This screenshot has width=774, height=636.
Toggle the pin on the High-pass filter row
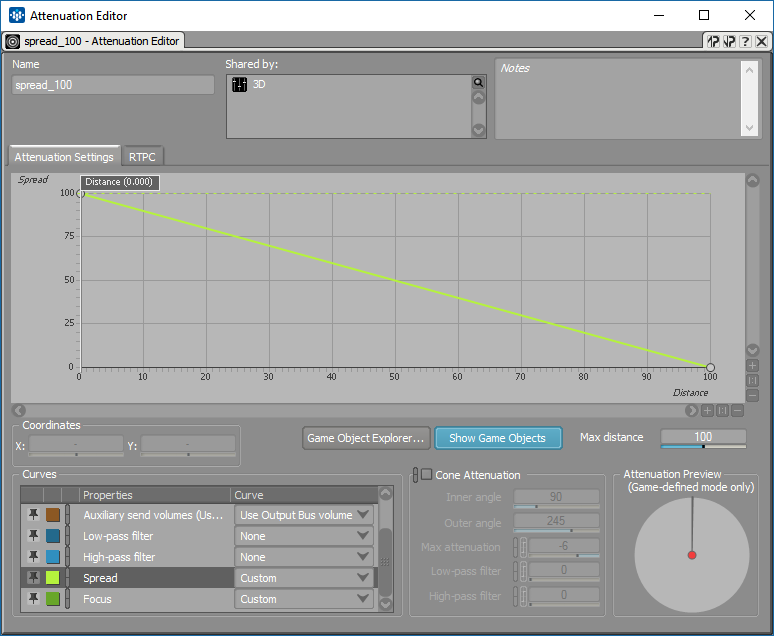pyautogui.click(x=33, y=557)
